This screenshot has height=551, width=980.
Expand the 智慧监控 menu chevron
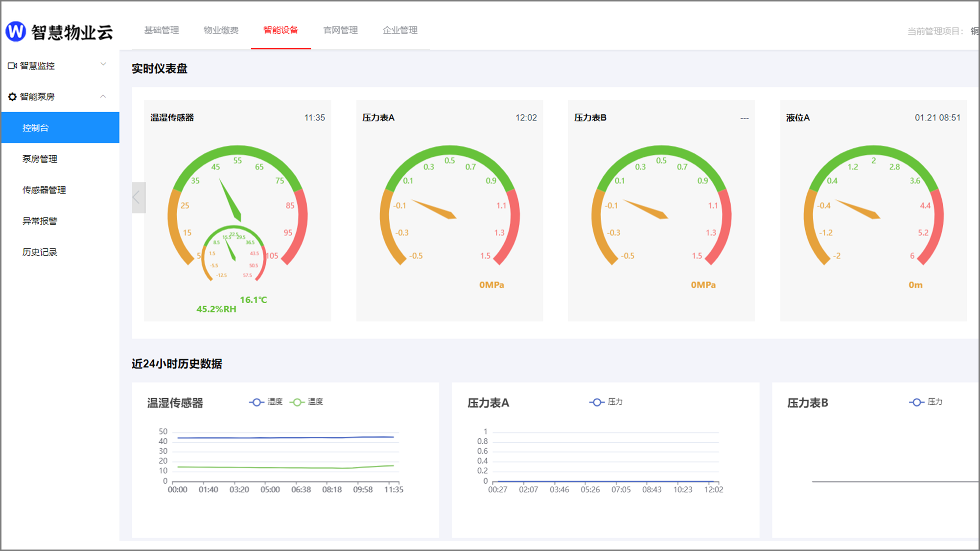click(103, 65)
